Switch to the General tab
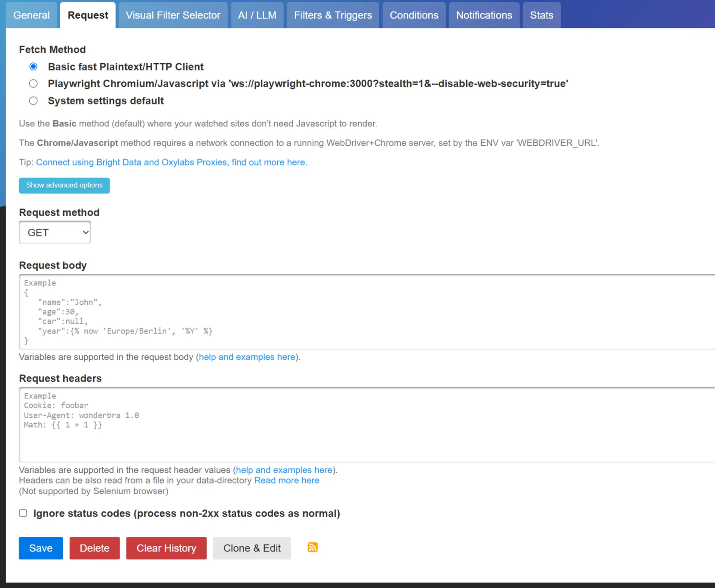Viewport: 715px width, 588px height. pos(31,15)
